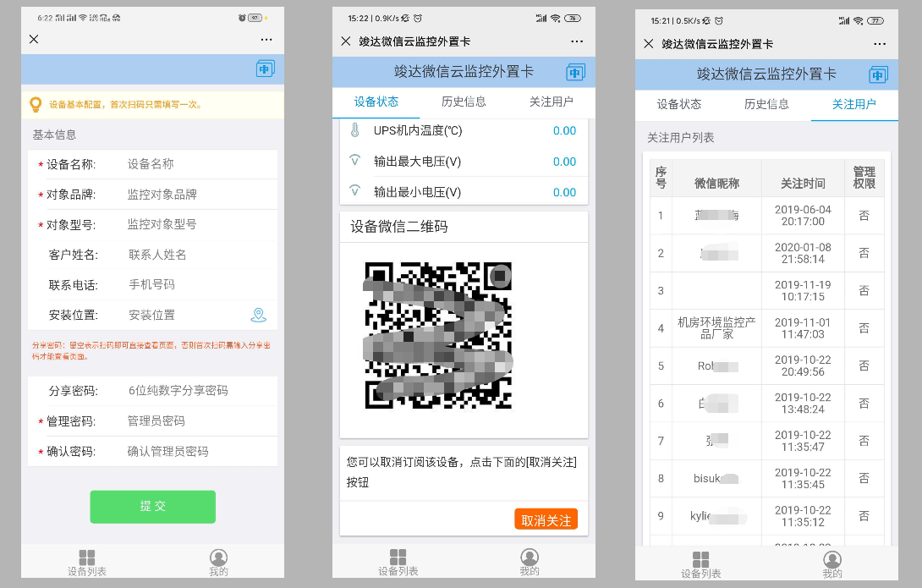
Task: Tap the map location pin icon
Action: coord(259,316)
